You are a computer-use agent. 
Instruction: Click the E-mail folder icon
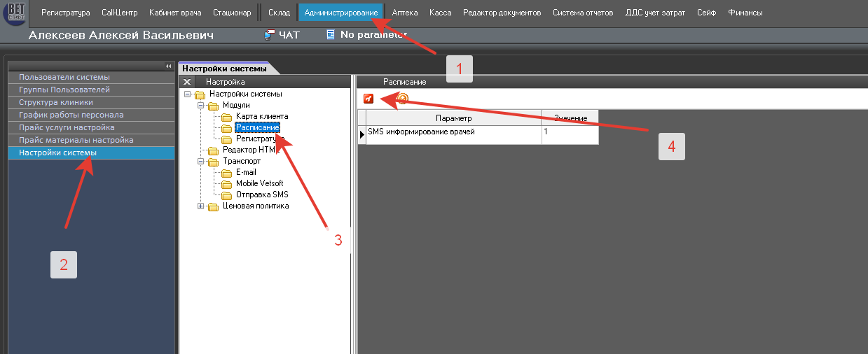coord(226,173)
